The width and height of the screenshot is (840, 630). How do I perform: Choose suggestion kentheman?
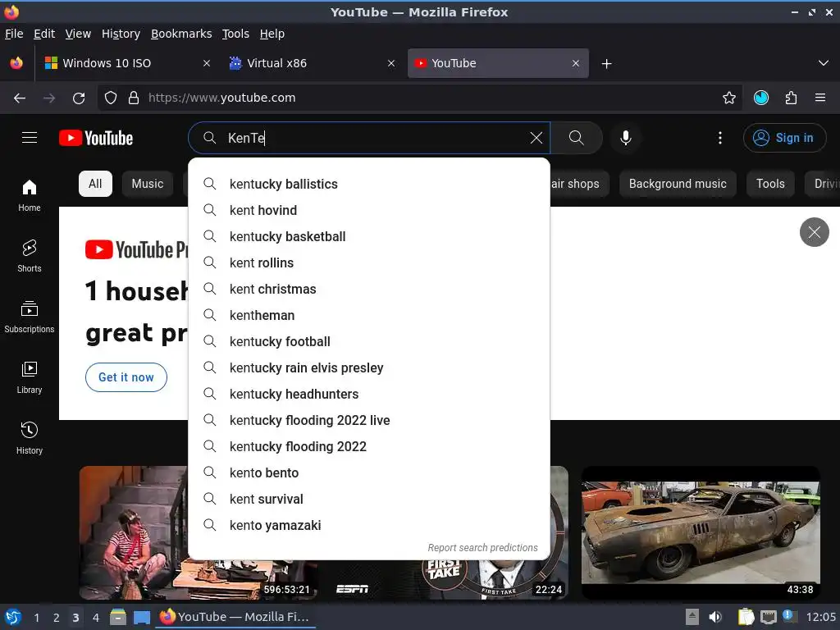click(369, 315)
